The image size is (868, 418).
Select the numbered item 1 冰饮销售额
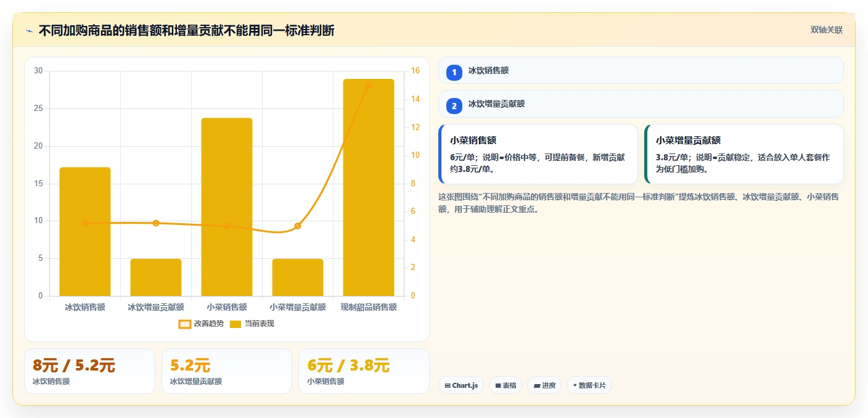point(641,70)
